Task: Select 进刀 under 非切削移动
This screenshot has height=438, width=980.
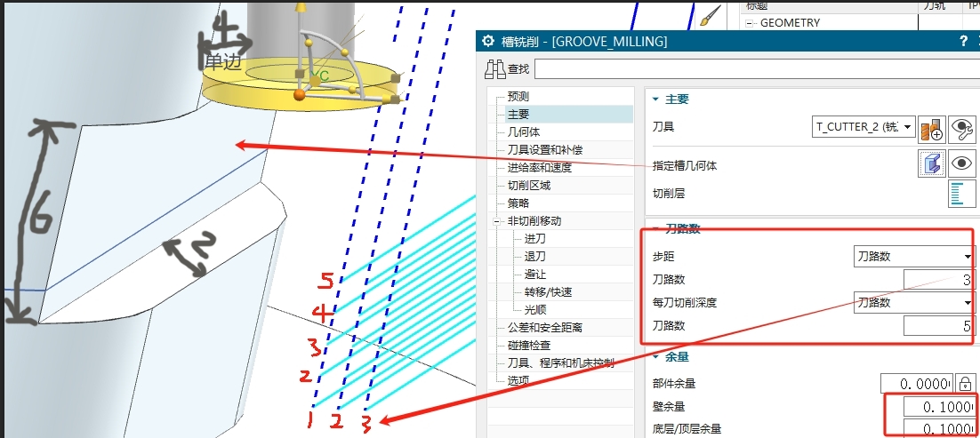Action: point(535,239)
